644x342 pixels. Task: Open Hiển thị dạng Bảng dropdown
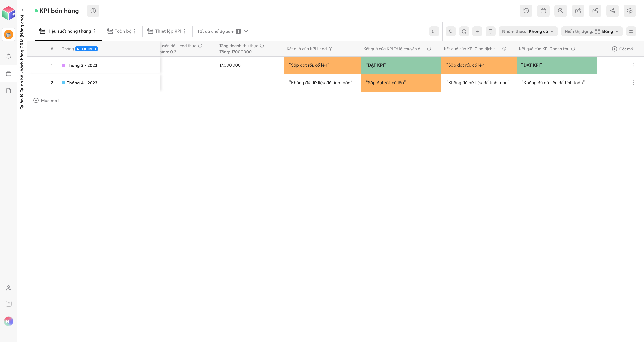(592, 31)
